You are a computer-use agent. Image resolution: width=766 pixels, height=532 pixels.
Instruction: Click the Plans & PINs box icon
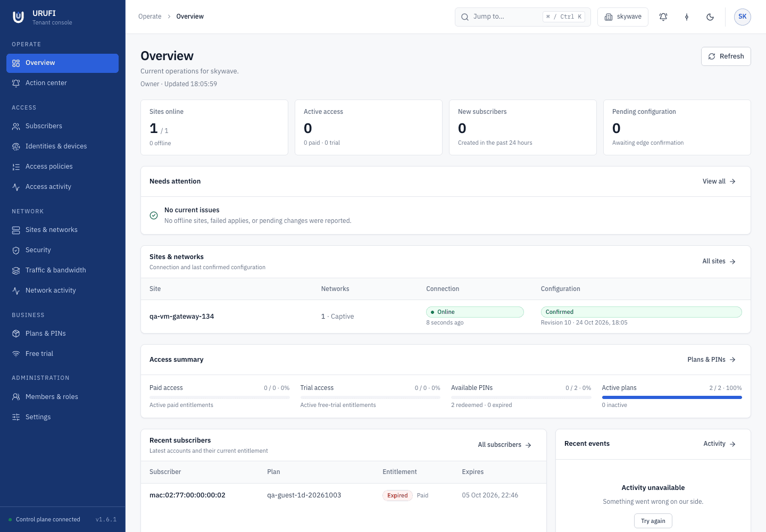tap(16, 334)
